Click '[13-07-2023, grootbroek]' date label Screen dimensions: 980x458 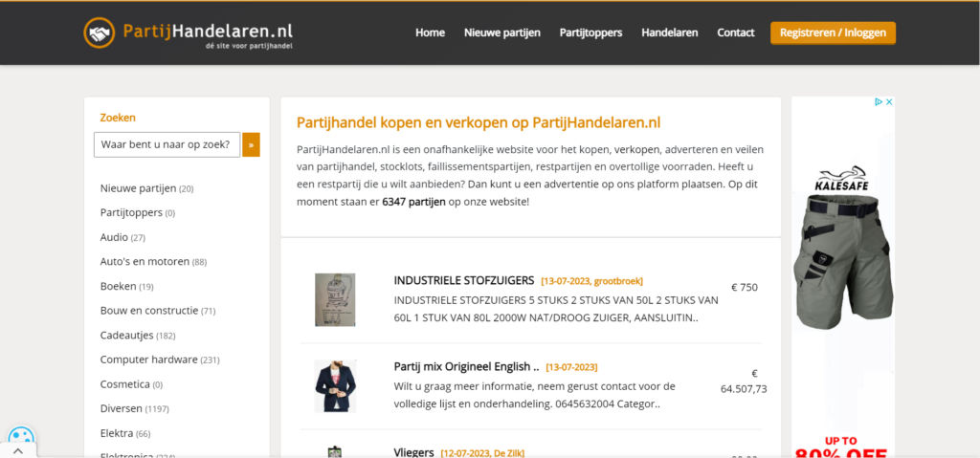click(x=591, y=280)
